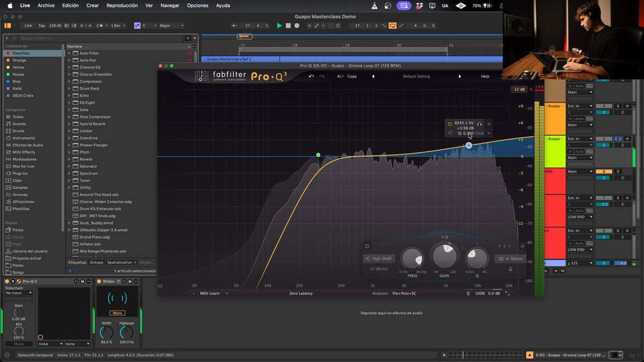Arm recording with the round Record button

(x=297, y=26)
